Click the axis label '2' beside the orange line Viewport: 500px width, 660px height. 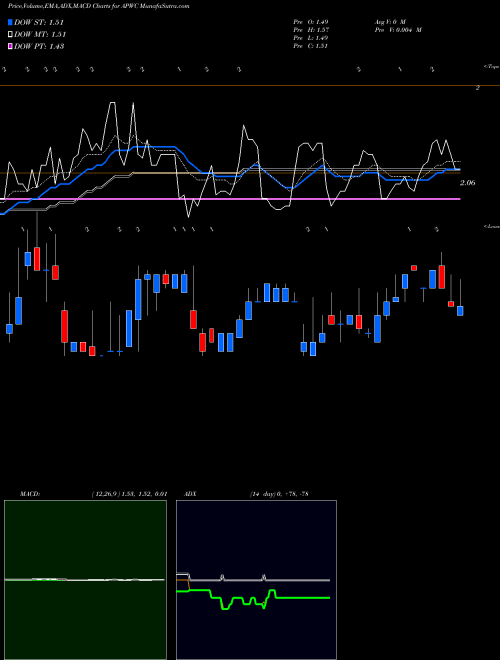(478, 88)
